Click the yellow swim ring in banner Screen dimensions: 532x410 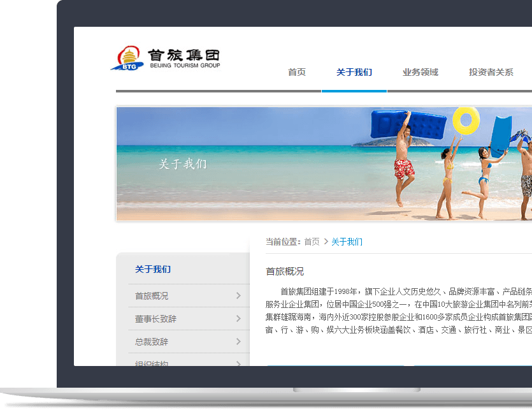pyautogui.click(x=466, y=119)
